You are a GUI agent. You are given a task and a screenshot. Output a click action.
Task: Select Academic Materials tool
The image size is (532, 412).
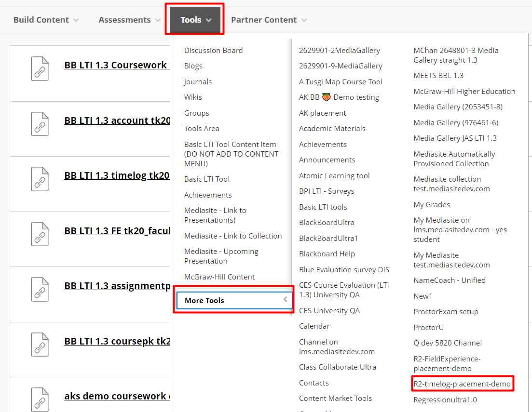click(332, 129)
